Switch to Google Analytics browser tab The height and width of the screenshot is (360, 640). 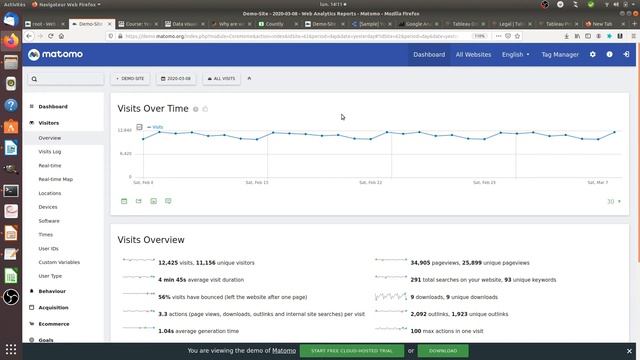[x=418, y=24]
